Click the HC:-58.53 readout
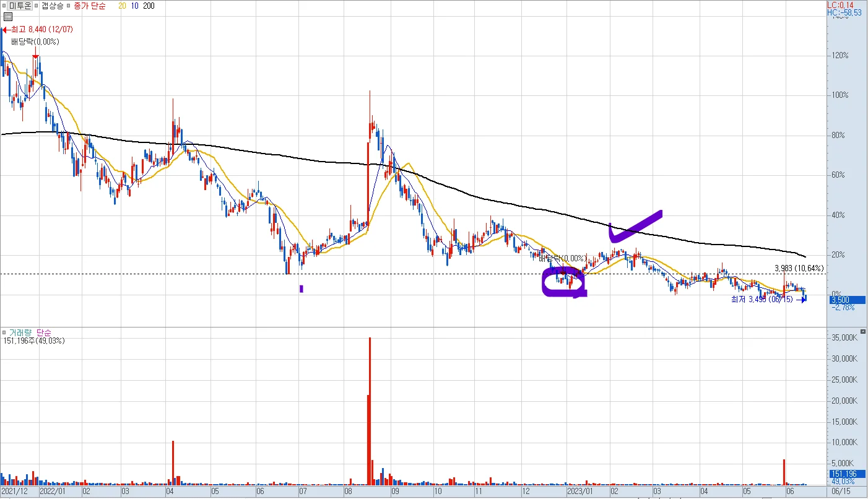868x499 pixels. click(844, 12)
